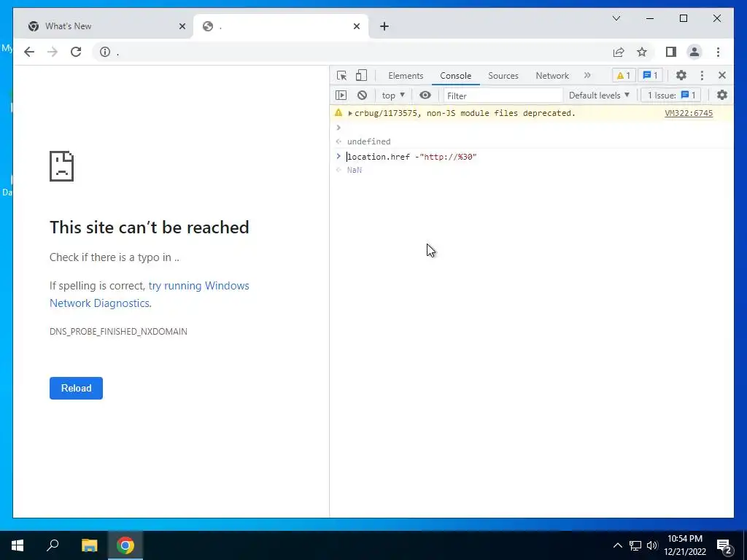
Task: Open the 1 Issue link
Action: click(671, 96)
